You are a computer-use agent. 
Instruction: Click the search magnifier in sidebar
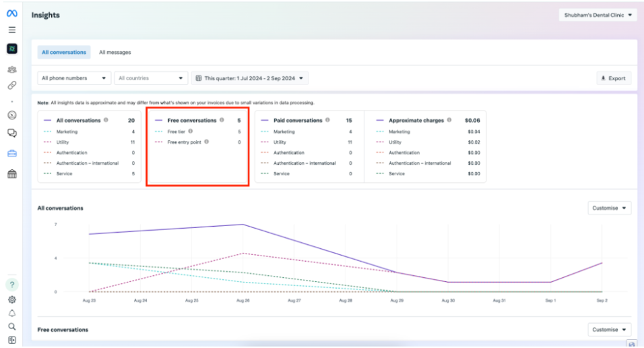tap(11, 326)
